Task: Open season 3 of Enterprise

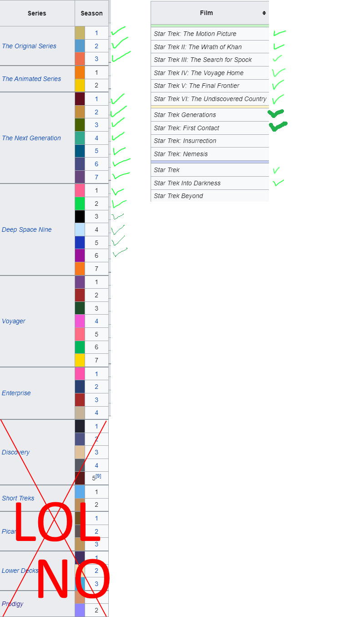Action: click(x=96, y=400)
